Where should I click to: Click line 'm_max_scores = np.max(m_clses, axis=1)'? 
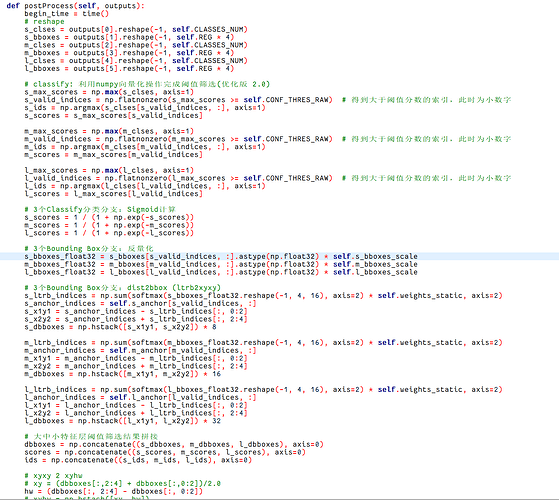[109, 131]
